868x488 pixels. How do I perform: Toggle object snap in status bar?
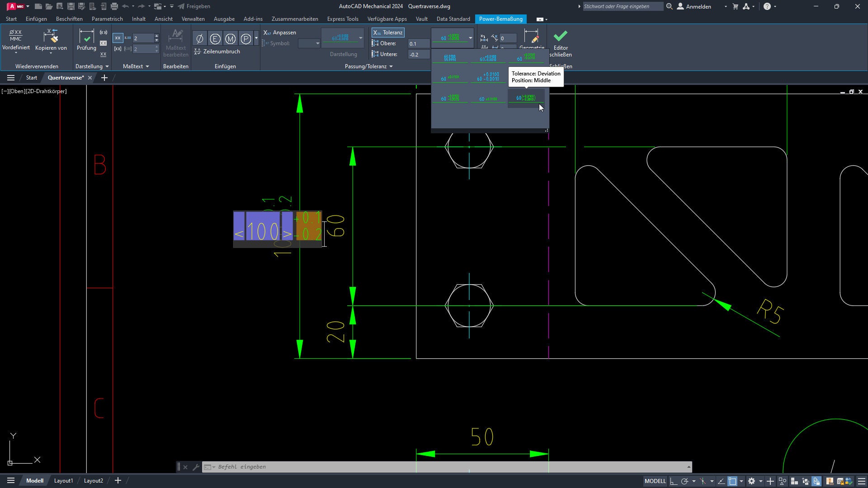click(732, 481)
